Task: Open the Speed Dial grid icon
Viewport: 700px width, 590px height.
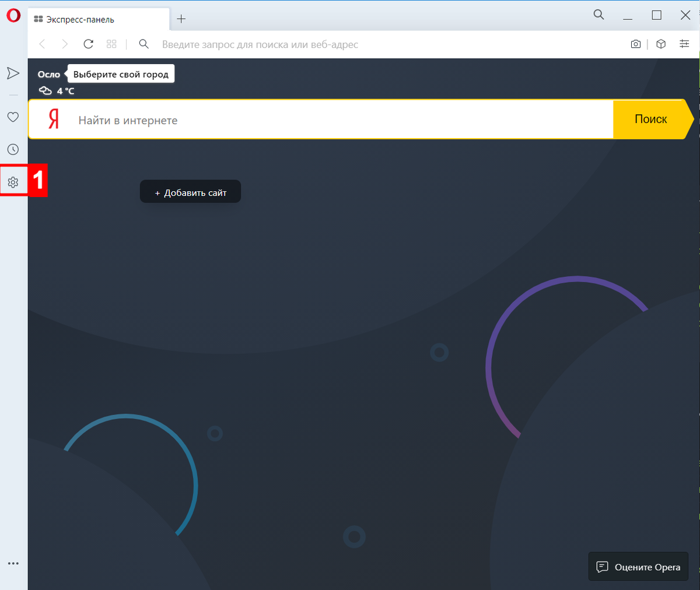Action: 111,44
